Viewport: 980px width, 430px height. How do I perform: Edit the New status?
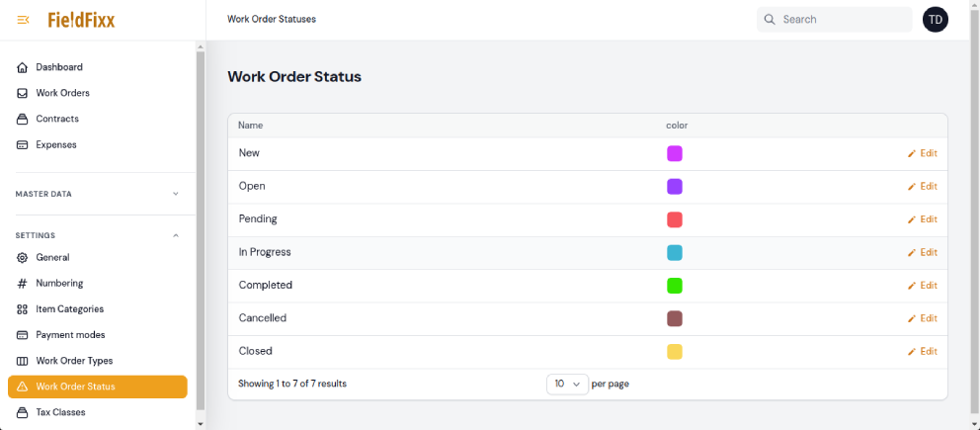(x=923, y=153)
